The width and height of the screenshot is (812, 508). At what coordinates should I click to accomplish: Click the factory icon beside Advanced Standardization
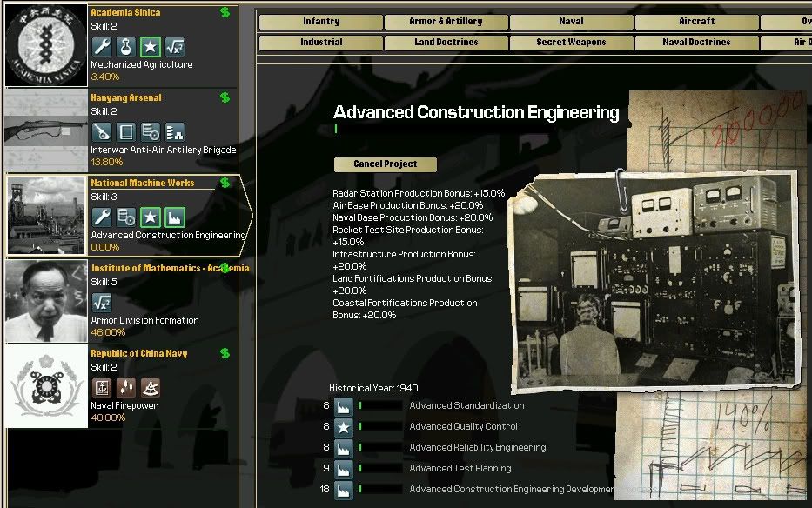click(344, 406)
